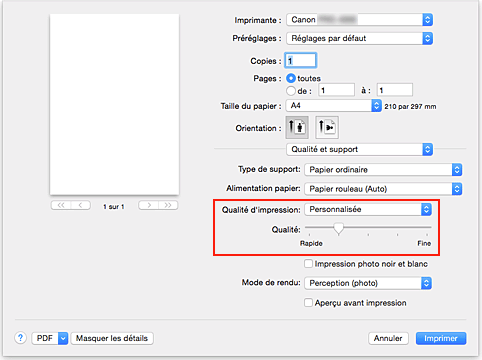Open the Imprimante dropdown
The width and height of the screenshot is (482, 360).
[x=360, y=20]
